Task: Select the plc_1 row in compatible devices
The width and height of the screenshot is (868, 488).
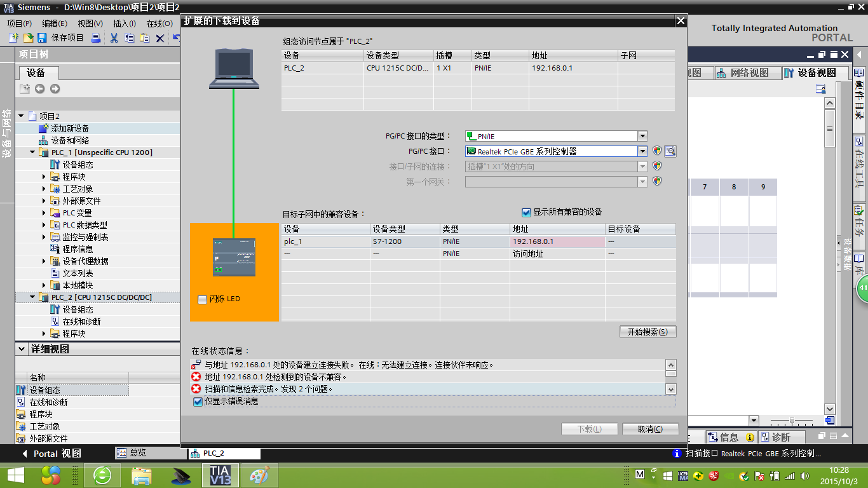Action: (x=478, y=242)
